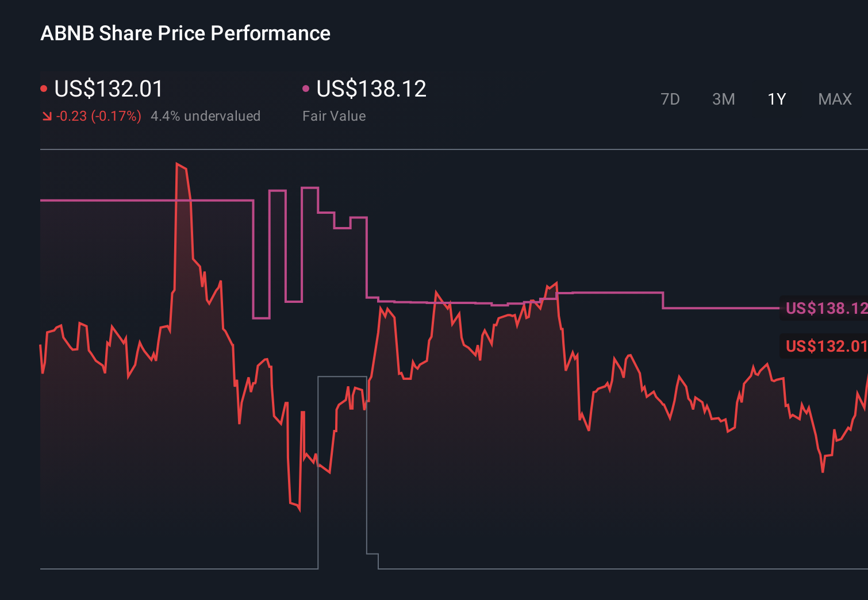Click the red US$132.01 chart end label
Viewport: 868px width, 600px height.
[x=825, y=346]
